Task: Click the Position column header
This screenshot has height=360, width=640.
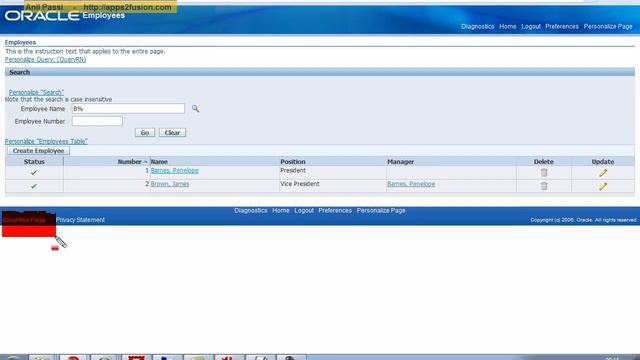Action: [293, 162]
